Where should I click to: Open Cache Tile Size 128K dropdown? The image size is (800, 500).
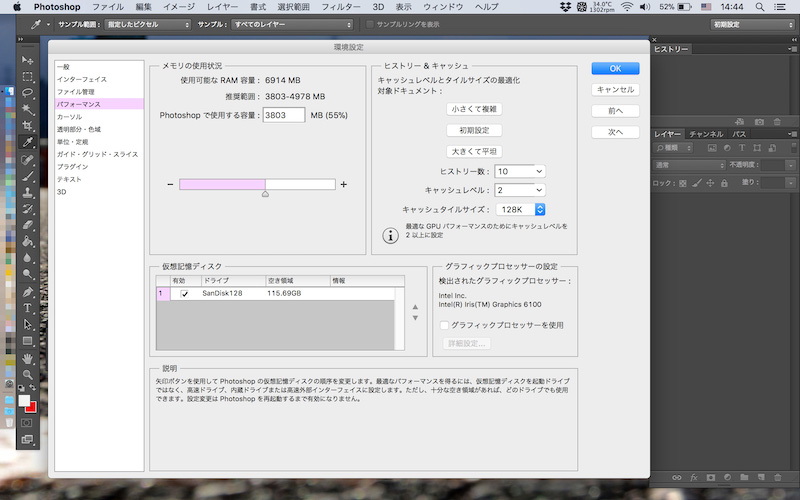[520, 209]
